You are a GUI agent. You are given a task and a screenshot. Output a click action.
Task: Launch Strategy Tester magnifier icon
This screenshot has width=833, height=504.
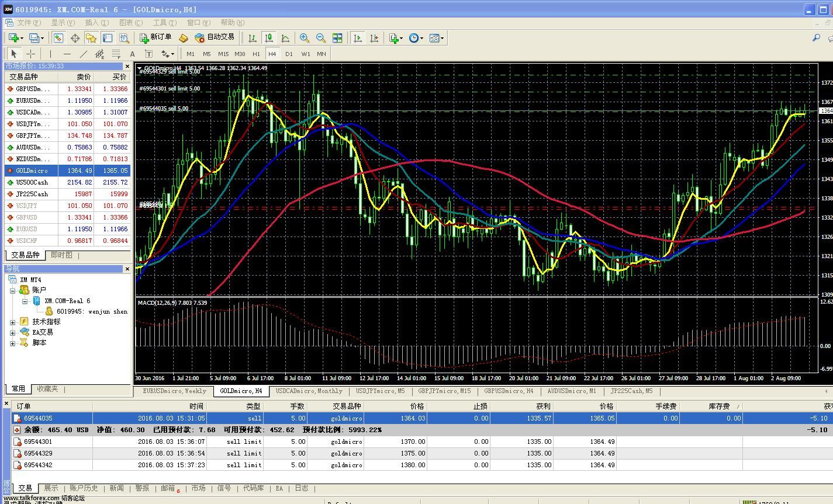pos(124,38)
